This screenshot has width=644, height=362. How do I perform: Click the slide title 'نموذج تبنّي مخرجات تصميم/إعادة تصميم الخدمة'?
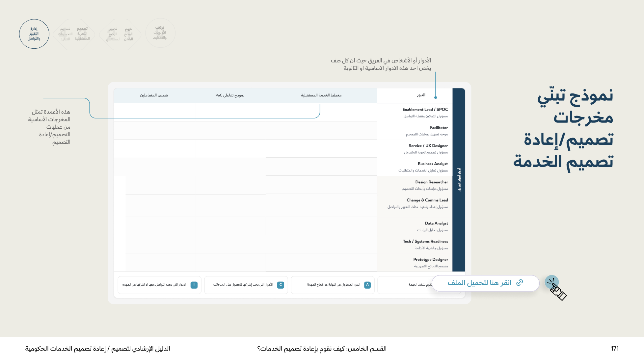pos(563,128)
